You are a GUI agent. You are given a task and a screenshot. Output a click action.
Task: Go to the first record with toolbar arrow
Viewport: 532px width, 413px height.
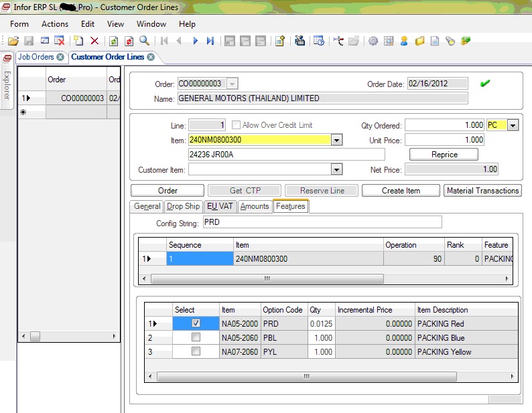164,41
